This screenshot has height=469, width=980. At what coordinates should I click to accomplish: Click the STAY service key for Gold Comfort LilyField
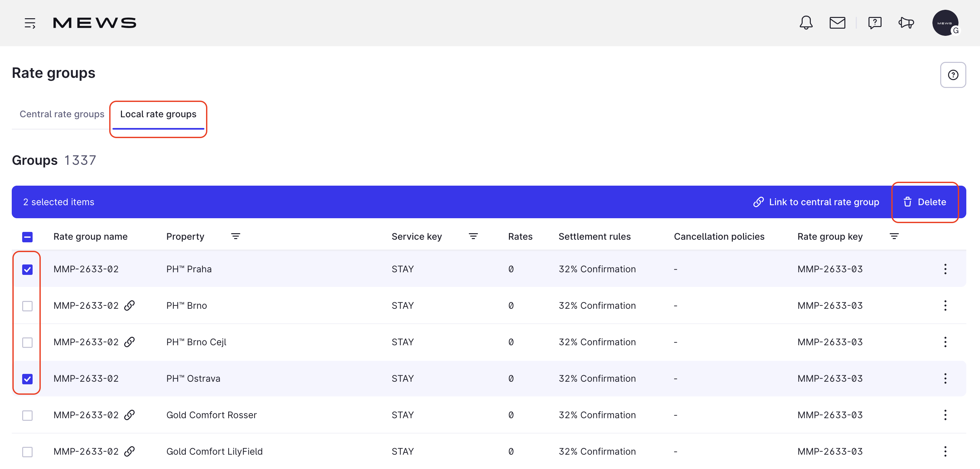click(403, 451)
